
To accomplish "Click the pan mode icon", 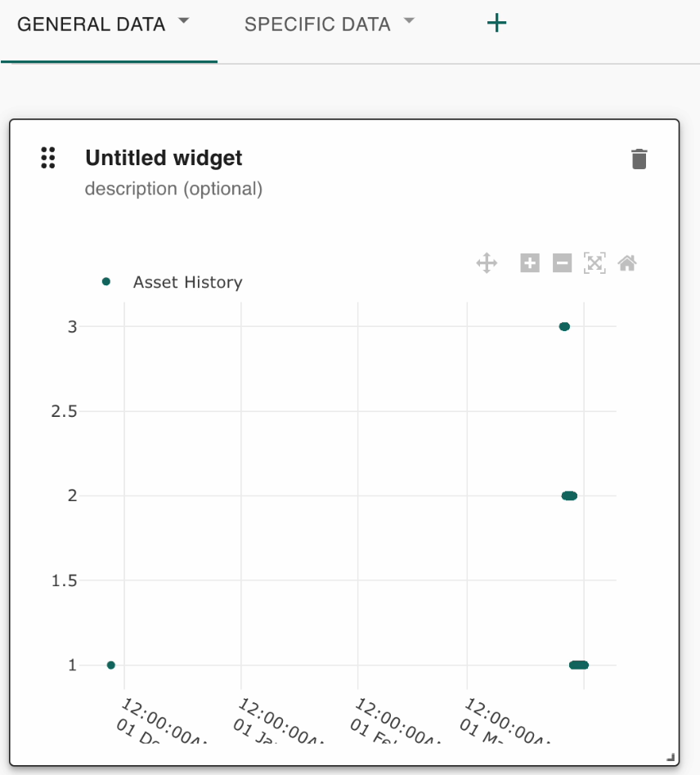I will pos(487,263).
